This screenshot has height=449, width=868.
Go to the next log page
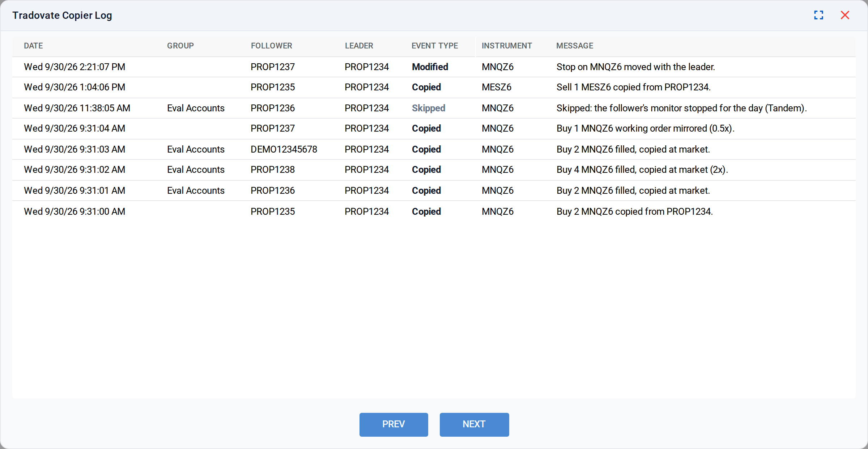(x=474, y=424)
